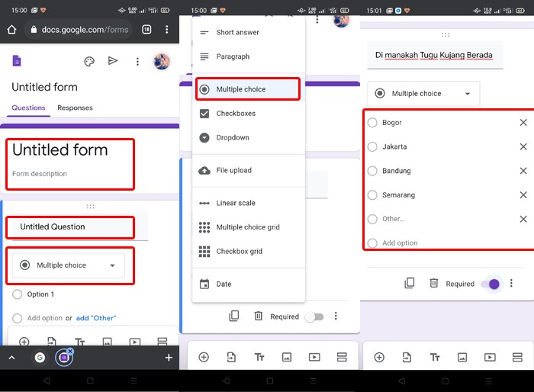Select the Semarang radio option
The height and width of the screenshot is (392, 534).
[372, 194]
